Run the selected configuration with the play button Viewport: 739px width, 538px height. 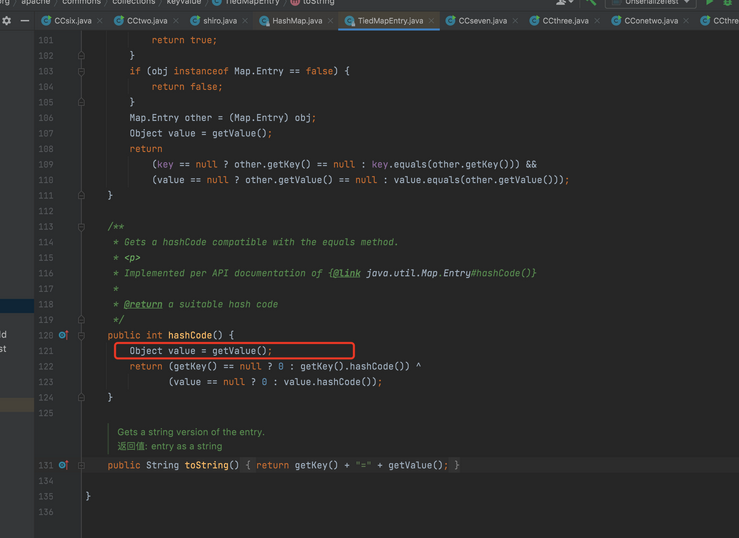[x=710, y=2]
